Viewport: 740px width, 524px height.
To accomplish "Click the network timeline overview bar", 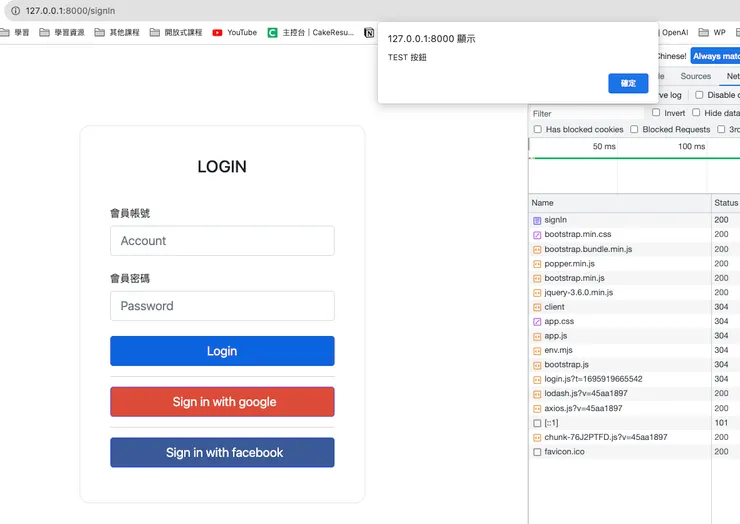I will 634,168.
